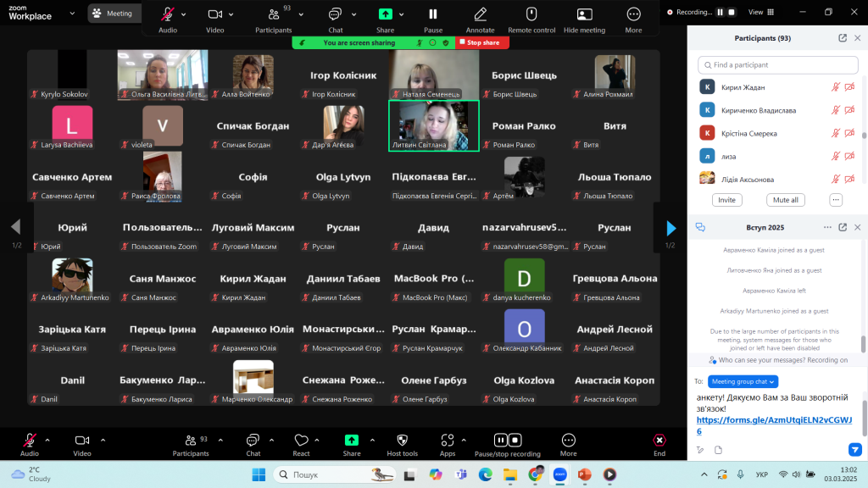The width and height of the screenshot is (868, 488).
Task: Open Windows Start menu
Action: pos(259,474)
